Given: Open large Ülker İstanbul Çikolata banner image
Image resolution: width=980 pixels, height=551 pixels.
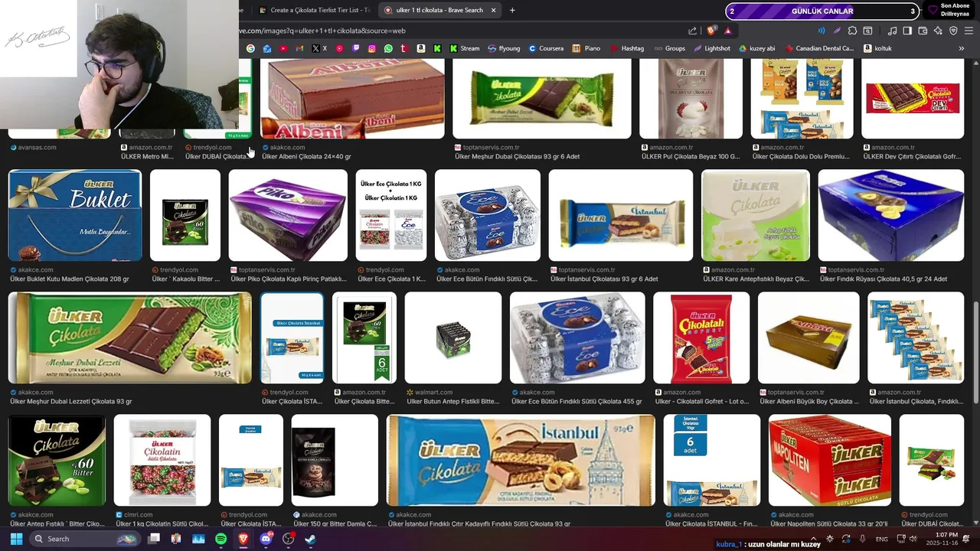Looking at the screenshot, I should 521,460.
